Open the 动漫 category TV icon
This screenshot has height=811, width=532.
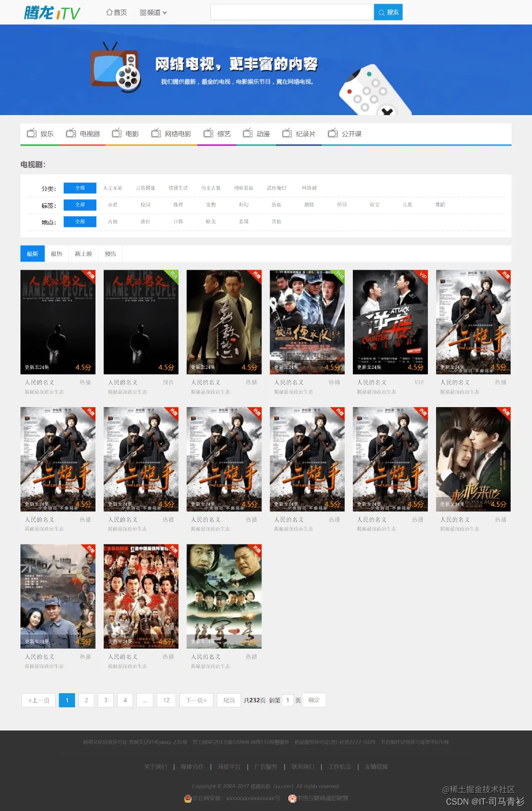[x=248, y=133]
